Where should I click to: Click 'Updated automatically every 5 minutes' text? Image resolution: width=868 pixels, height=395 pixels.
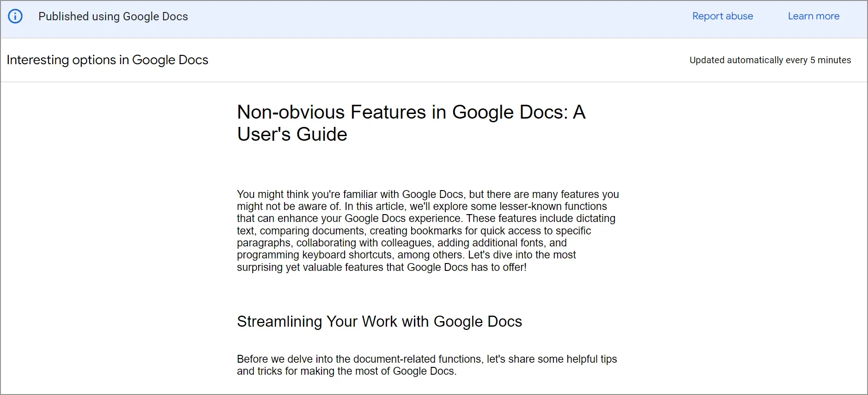click(770, 60)
